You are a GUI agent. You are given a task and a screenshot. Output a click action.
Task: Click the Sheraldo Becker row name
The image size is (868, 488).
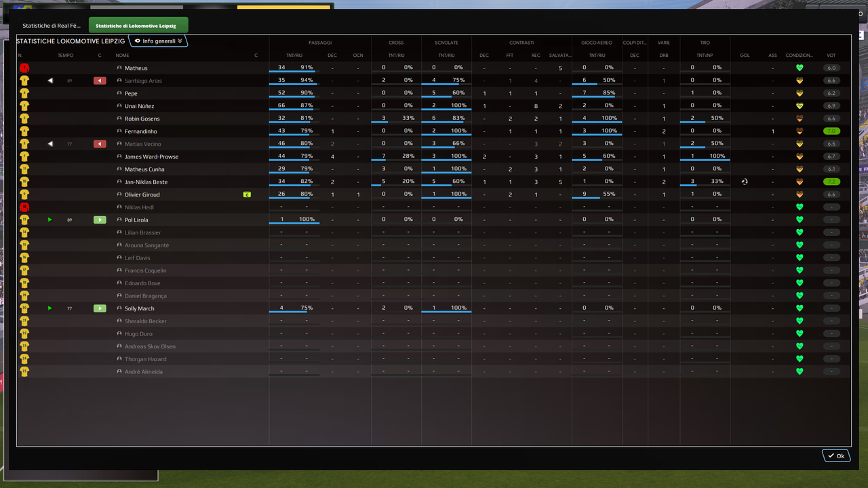click(145, 321)
